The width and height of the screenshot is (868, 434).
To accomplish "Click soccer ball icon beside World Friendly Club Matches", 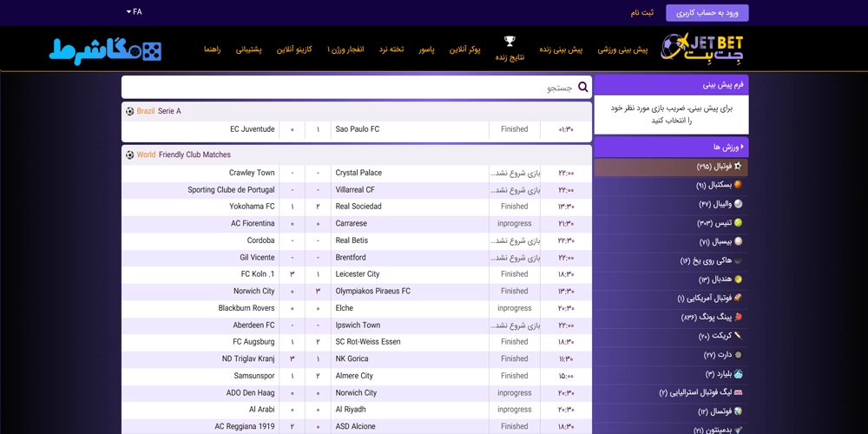I will point(129,155).
